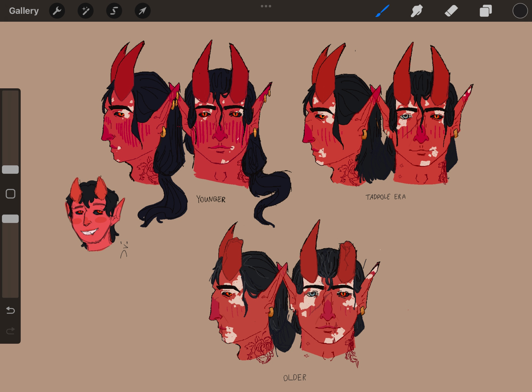Open the Layers panel

485,11
